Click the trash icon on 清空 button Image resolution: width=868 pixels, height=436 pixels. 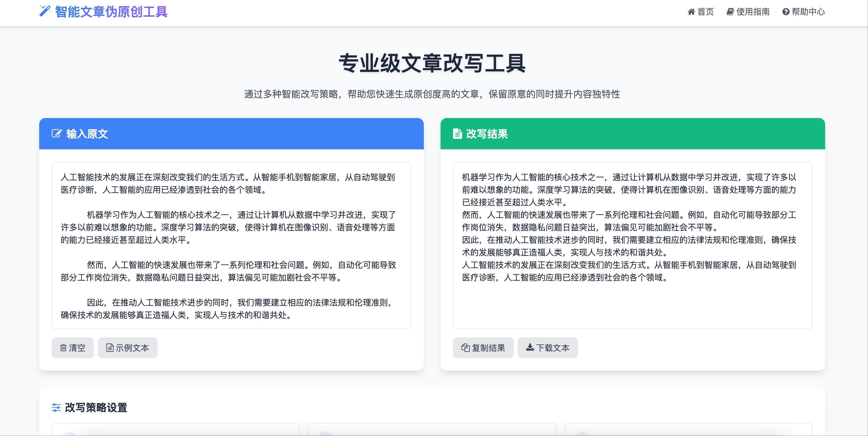pos(63,347)
